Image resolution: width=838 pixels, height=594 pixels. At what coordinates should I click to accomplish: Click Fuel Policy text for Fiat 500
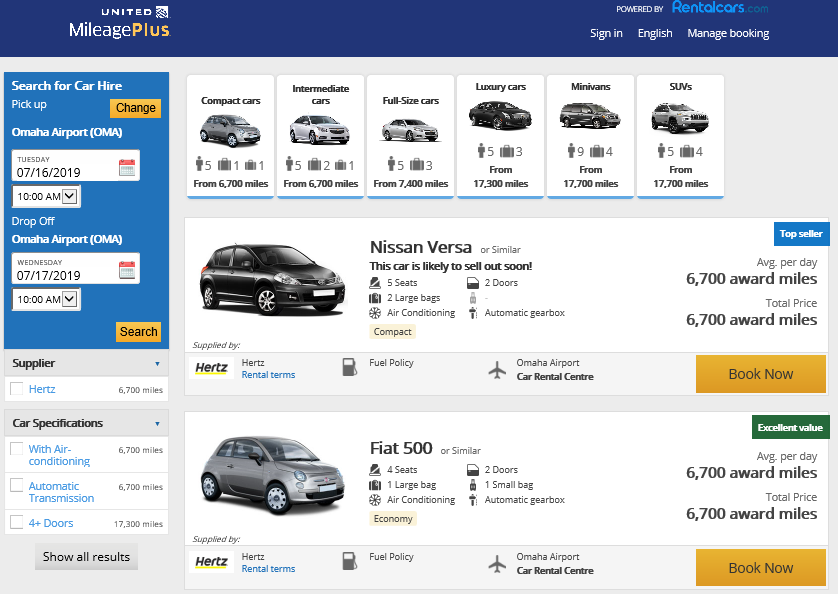coord(391,557)
